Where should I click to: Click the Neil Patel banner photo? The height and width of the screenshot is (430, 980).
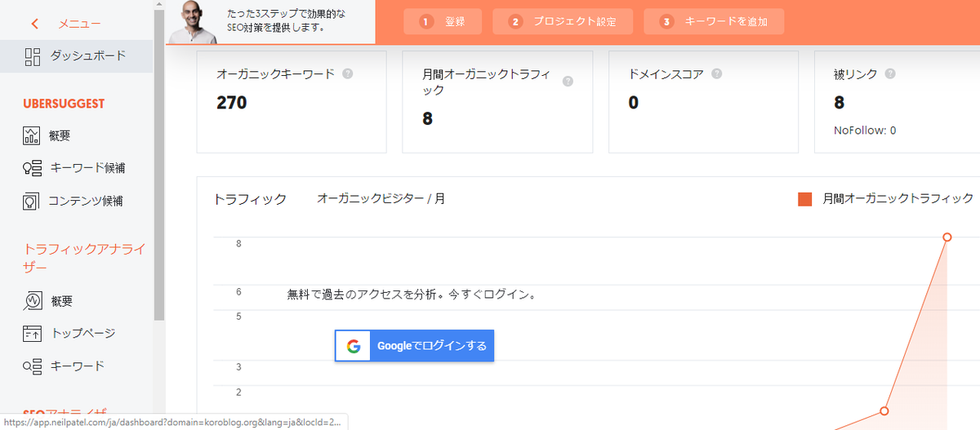click(194, 21)
